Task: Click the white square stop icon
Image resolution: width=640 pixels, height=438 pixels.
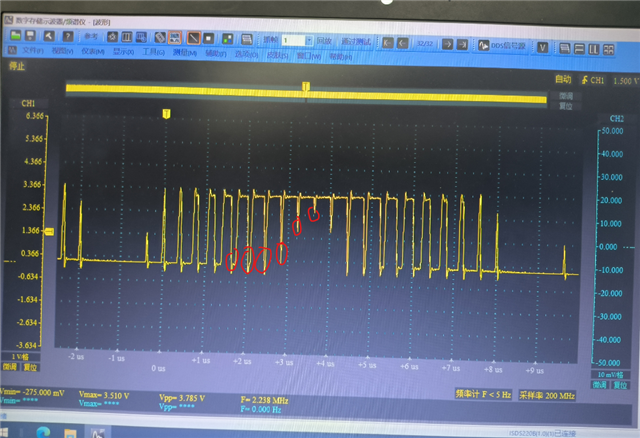Action: click(x=209, y=39)
